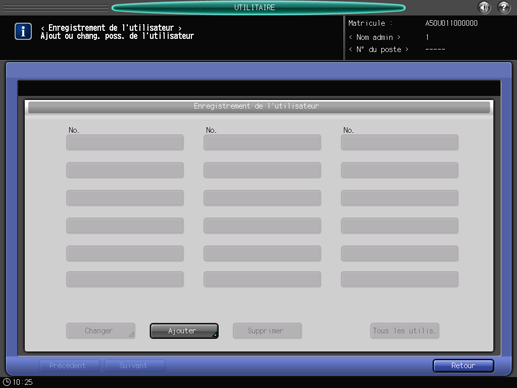This screenshot has width=517, height=388.
Task: Click the Matricule value A50U011000000
Action: (451, 23)
